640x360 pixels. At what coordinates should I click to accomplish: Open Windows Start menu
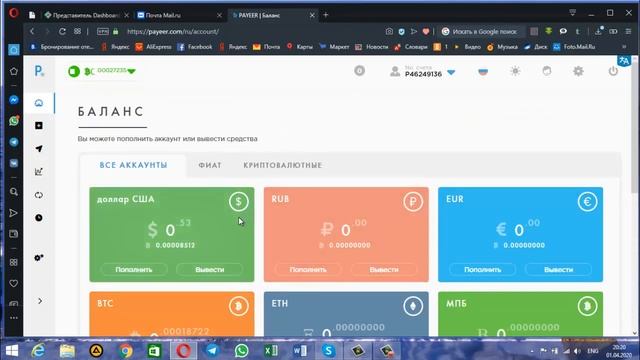tap(12, 351)
